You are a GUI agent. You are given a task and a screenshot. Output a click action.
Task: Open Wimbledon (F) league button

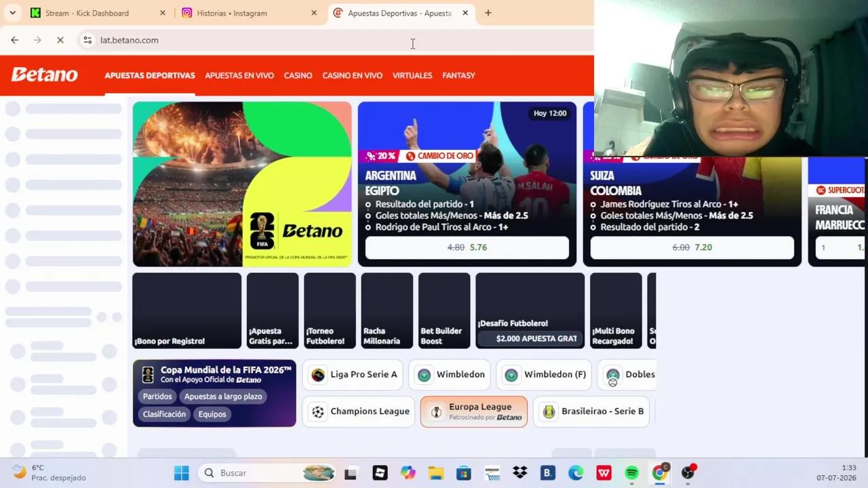tap(545, 375)
